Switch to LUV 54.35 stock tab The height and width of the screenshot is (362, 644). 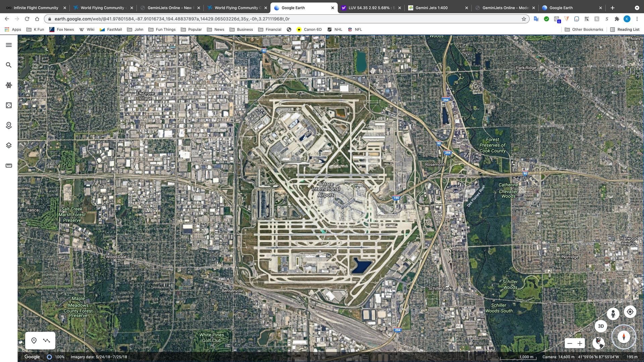[x=371, y=8]
